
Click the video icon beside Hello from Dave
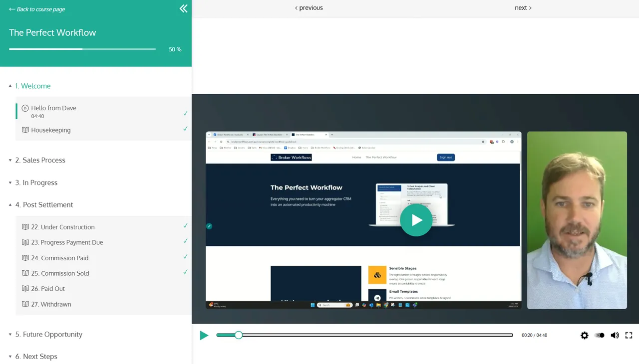(x=25, y=108)
